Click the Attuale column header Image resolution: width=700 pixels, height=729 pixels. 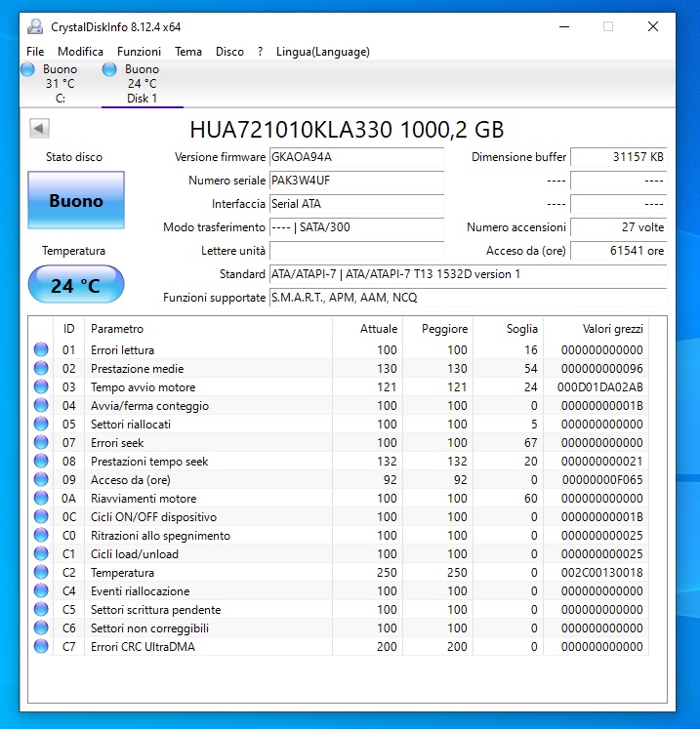367,329
